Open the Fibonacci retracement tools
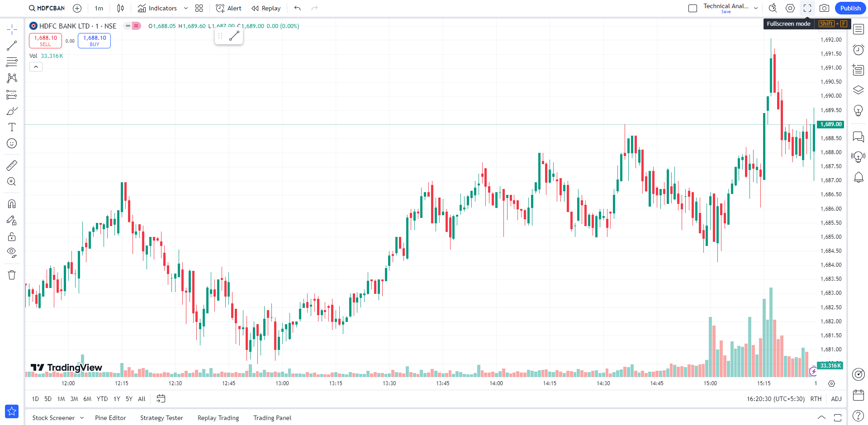The width and height of the screenshot is (868, 425). click(12, 62)
